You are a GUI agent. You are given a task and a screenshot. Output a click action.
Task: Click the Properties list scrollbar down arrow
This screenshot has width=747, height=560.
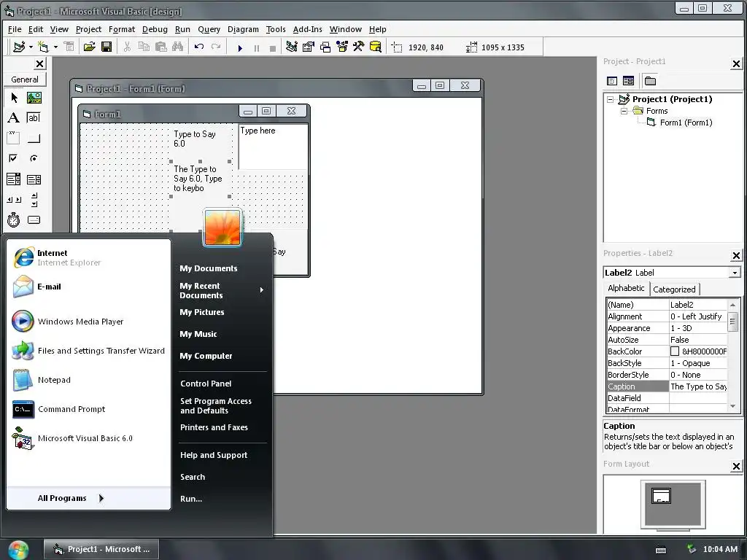point(732,406)
